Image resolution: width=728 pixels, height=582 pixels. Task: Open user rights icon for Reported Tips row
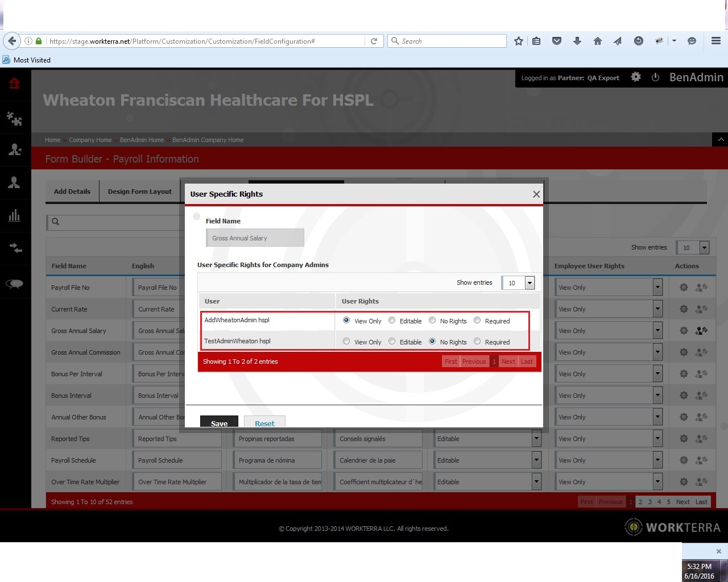click(702, 439)
